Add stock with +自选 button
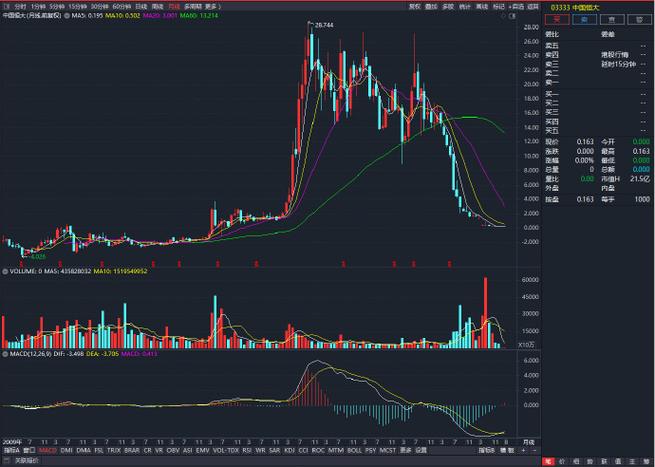This screenshot has height=467, width=655. (x=516, y=7)
